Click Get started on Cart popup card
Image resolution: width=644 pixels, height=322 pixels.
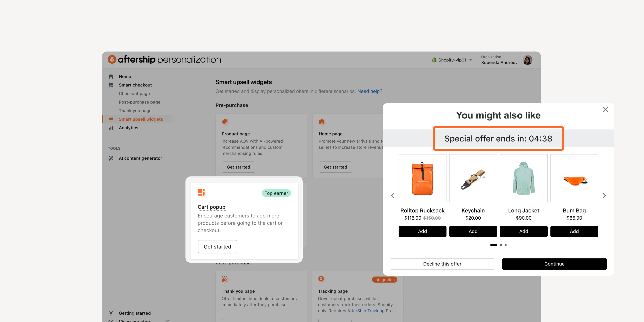217,246
